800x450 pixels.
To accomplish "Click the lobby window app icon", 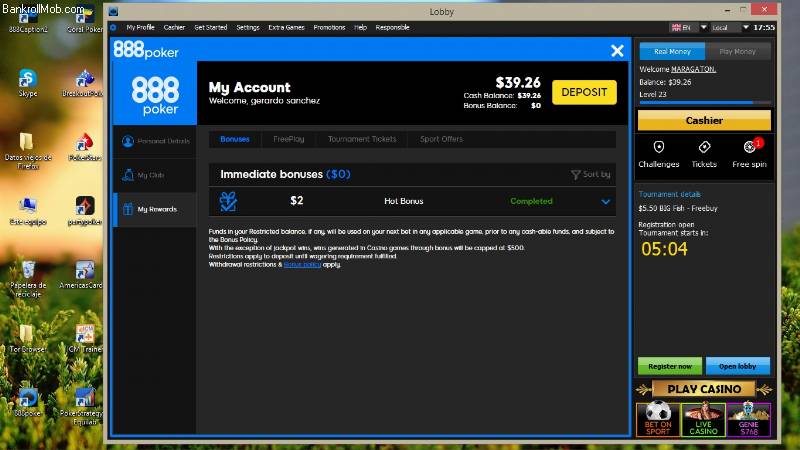I will pyautogui.click(x=113, y=11).
